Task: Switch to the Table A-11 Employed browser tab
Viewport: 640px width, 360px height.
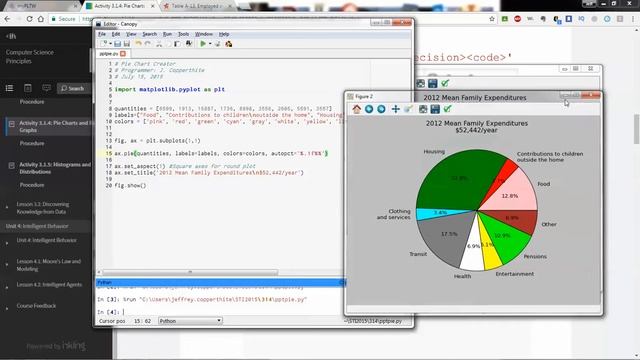Action: click(x=197, y=6)
